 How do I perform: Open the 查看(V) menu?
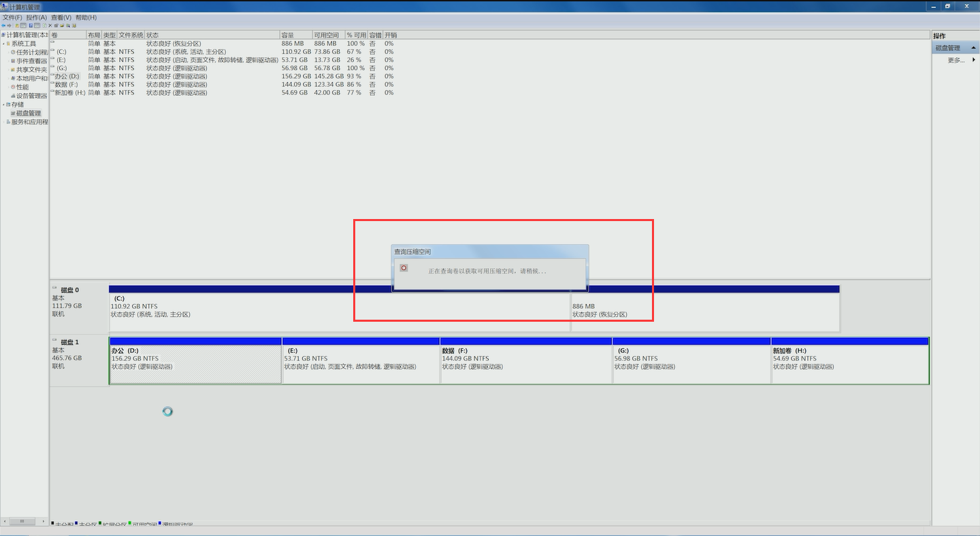pyautogui.click(x=61, y=17)
